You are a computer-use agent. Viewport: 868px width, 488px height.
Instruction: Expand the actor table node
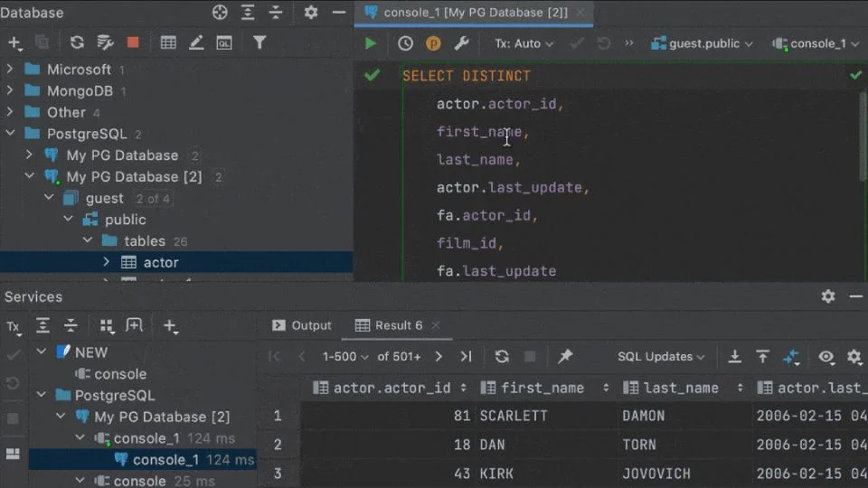[106, 262]
